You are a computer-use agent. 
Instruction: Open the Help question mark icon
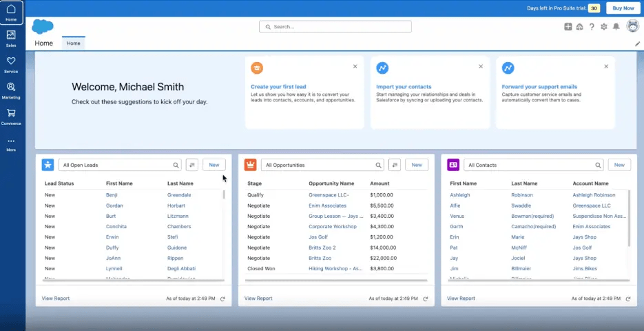tap(592, 27)
